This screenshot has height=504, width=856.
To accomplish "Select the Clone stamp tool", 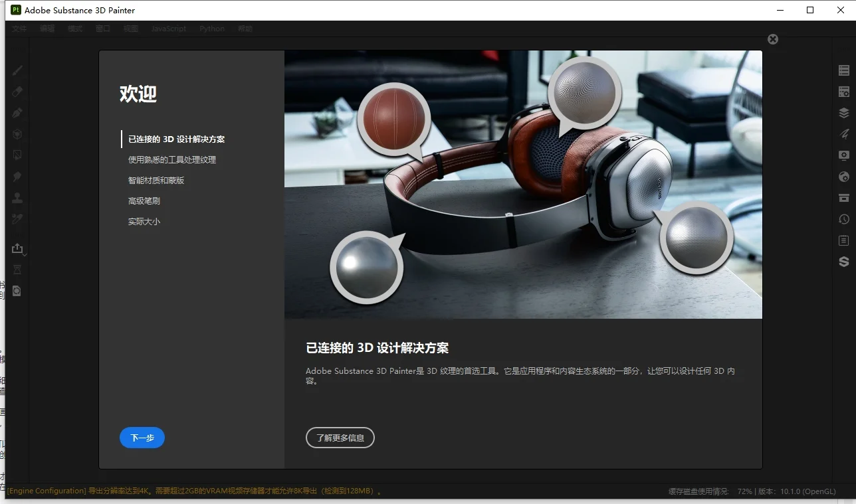I will tap(17, 197).
